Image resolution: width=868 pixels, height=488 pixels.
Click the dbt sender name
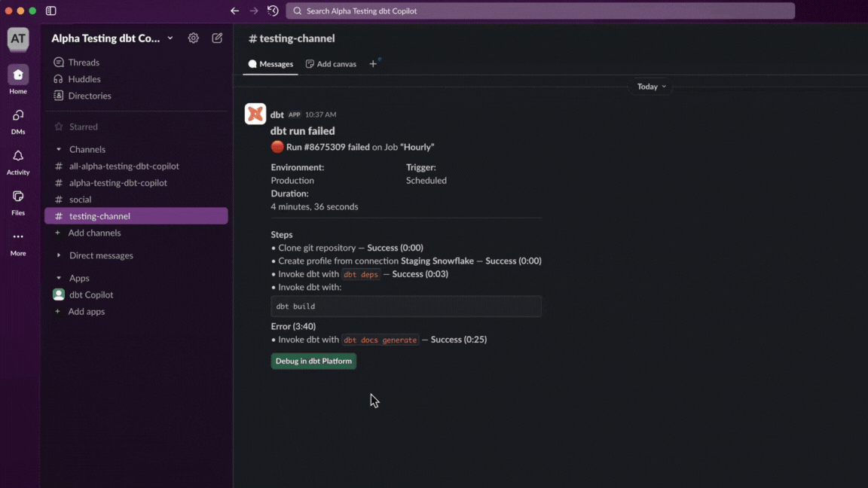(x=277, y=114)
